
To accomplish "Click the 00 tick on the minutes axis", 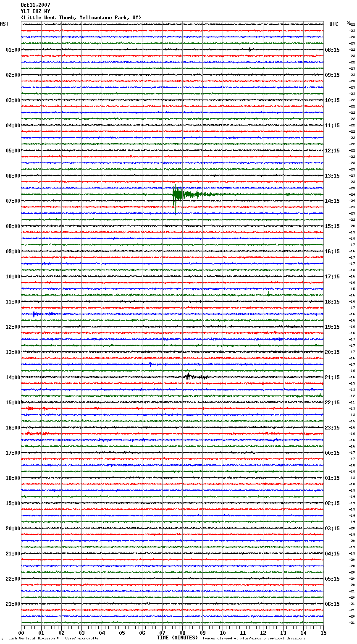I will tap(21, 633).
